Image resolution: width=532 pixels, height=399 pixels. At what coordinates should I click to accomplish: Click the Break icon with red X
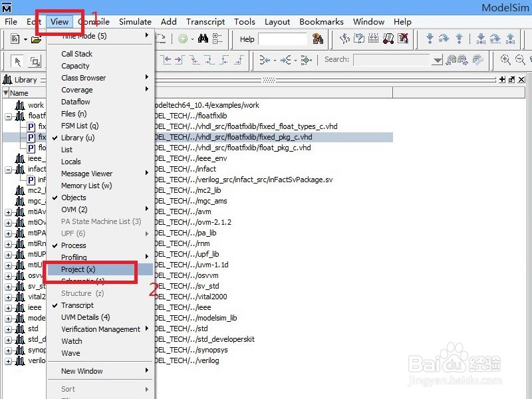(403, 39)
